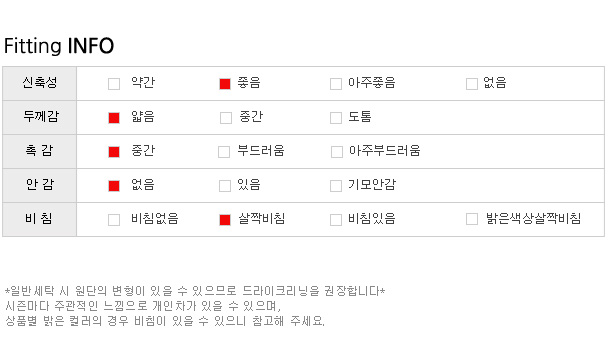This screenshot has height=361, width=608.
Task: Toggle the red 좋음 checkbox for 신축성
Action: click(x=225, y=84)
